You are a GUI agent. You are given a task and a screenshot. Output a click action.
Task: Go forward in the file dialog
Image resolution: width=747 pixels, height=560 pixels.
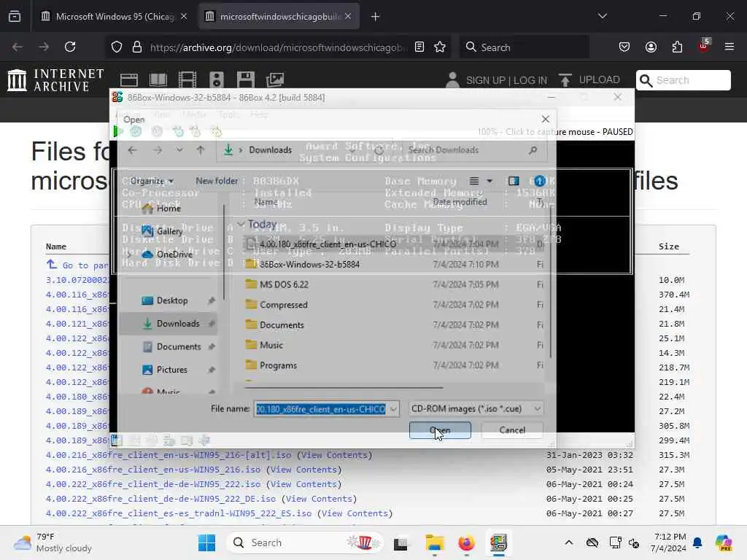pos(158,150)
